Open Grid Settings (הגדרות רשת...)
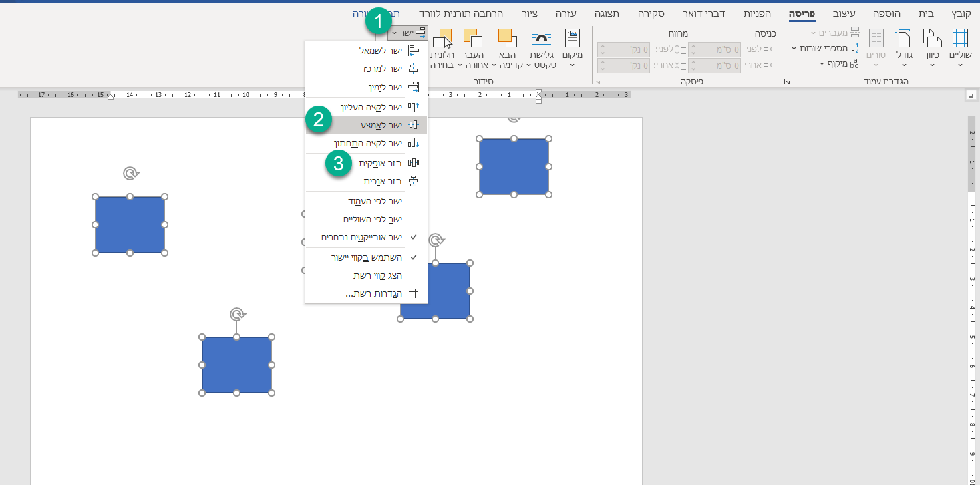 366,293
